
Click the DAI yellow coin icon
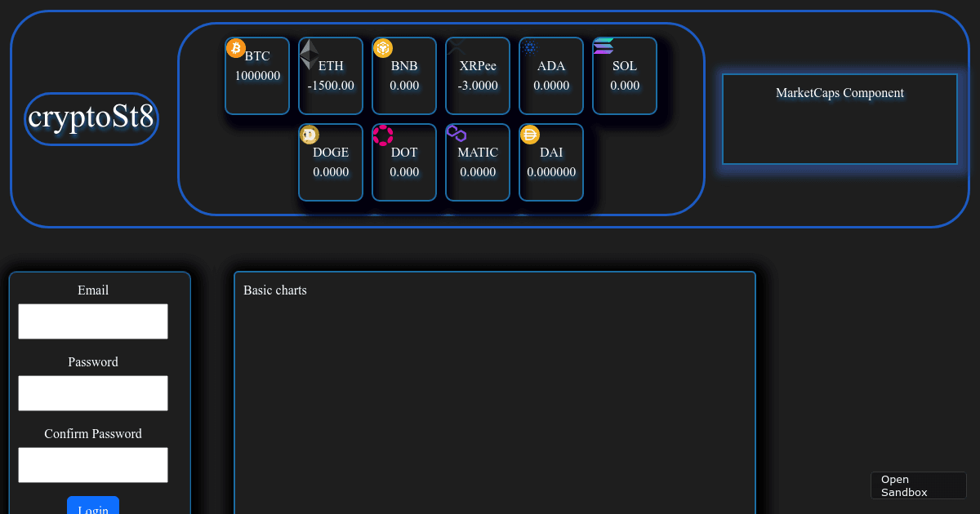pos(530,135)
